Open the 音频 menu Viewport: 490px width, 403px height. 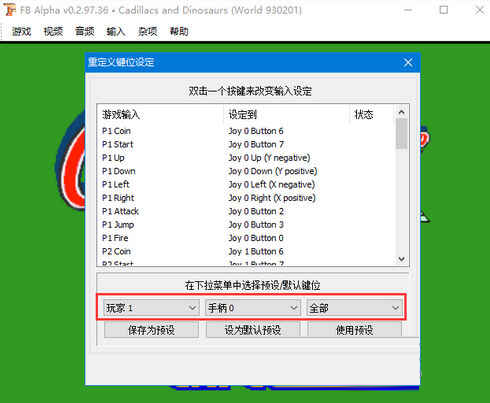coord(85,31)
